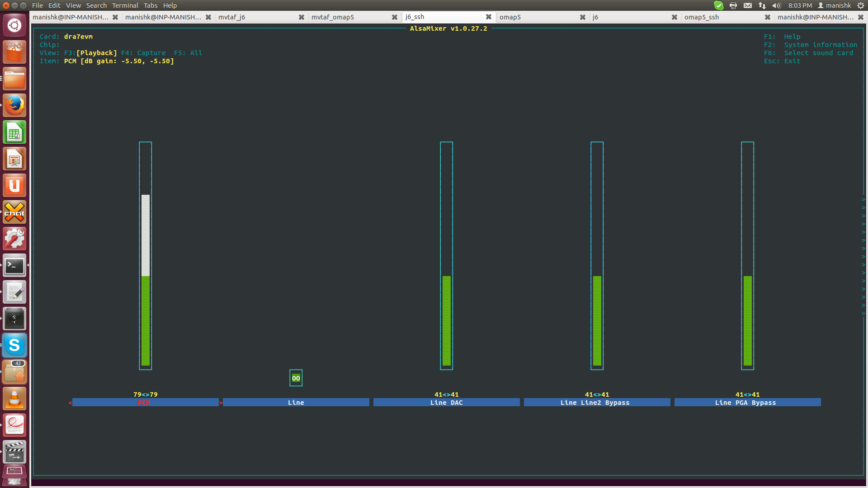This screenshot has width=868, height=488.
Task: Open the messaging envelope indicator
Action: click(748, 5)
